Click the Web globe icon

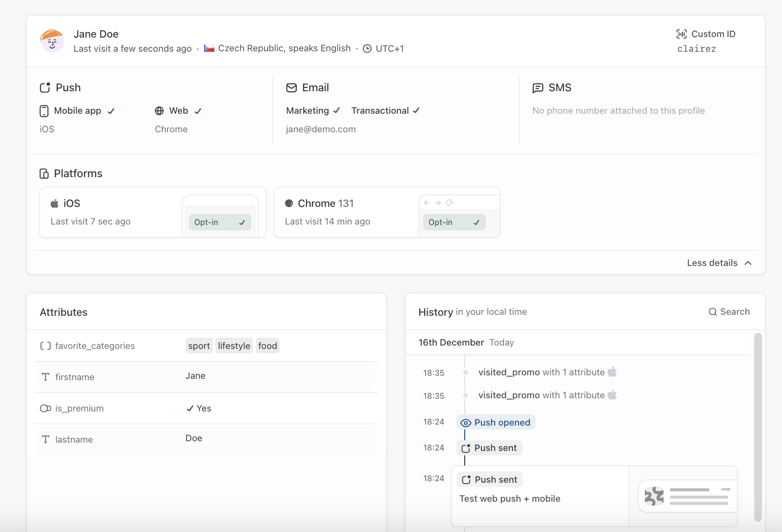point(159,111)
